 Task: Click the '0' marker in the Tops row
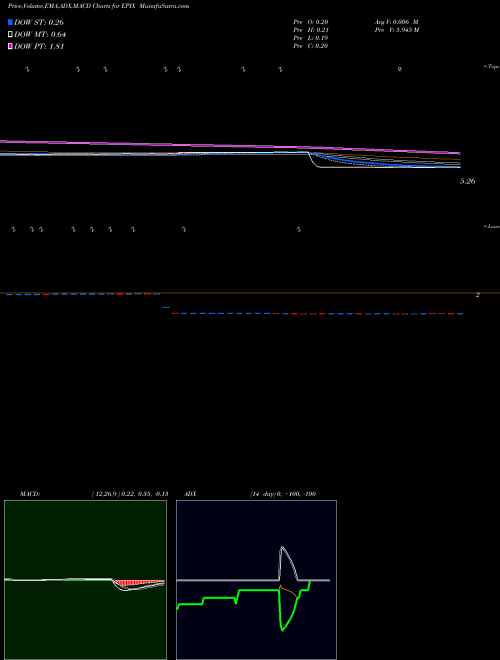(x=400, y=69)
